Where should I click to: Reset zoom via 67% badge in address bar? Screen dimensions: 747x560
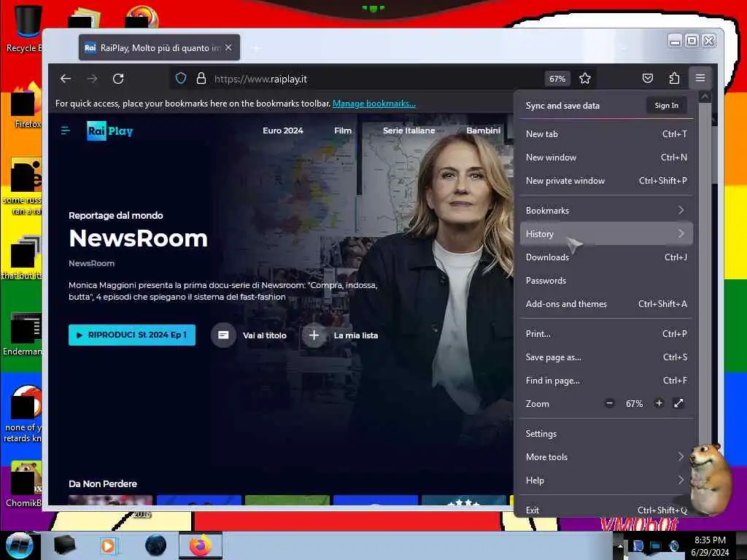coord(557,79)
